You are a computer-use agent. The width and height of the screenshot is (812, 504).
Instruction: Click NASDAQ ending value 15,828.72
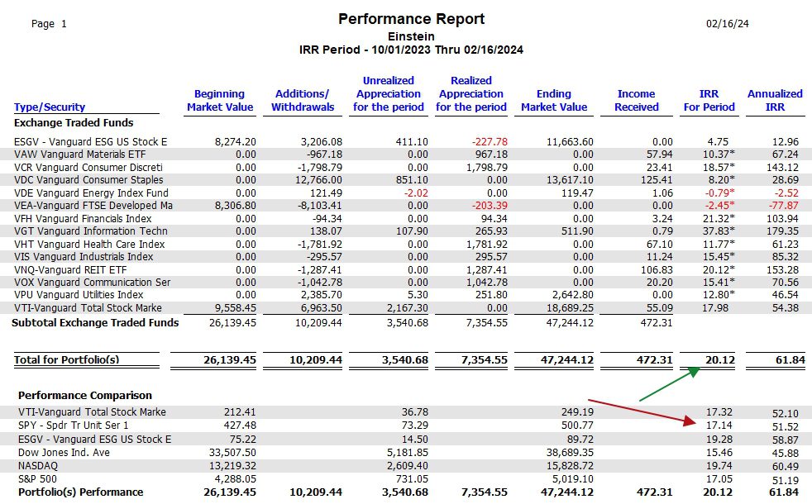(570, 466)
